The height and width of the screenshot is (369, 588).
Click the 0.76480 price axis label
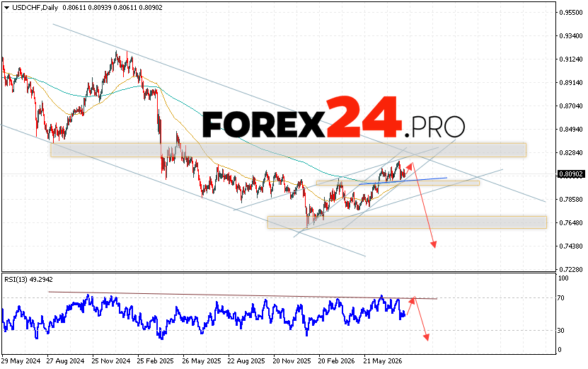[571, 223]
